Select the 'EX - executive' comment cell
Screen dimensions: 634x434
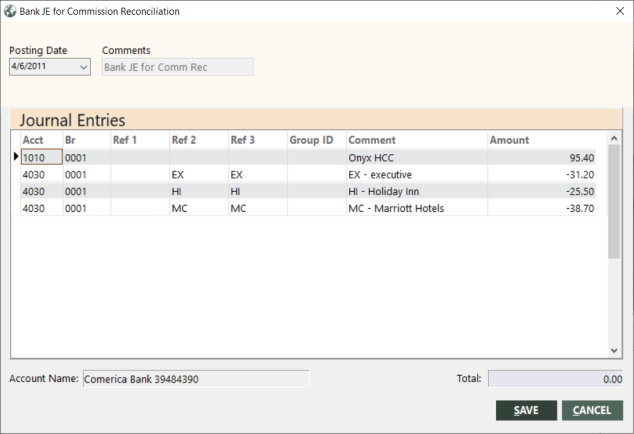click(417, 174)
